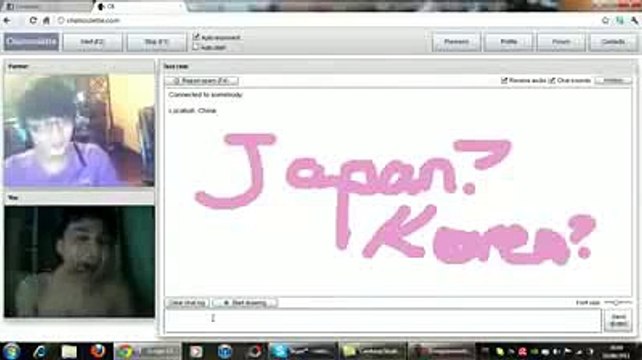
Task: Focus the chat message input box
Action: [x=383, y=320]
